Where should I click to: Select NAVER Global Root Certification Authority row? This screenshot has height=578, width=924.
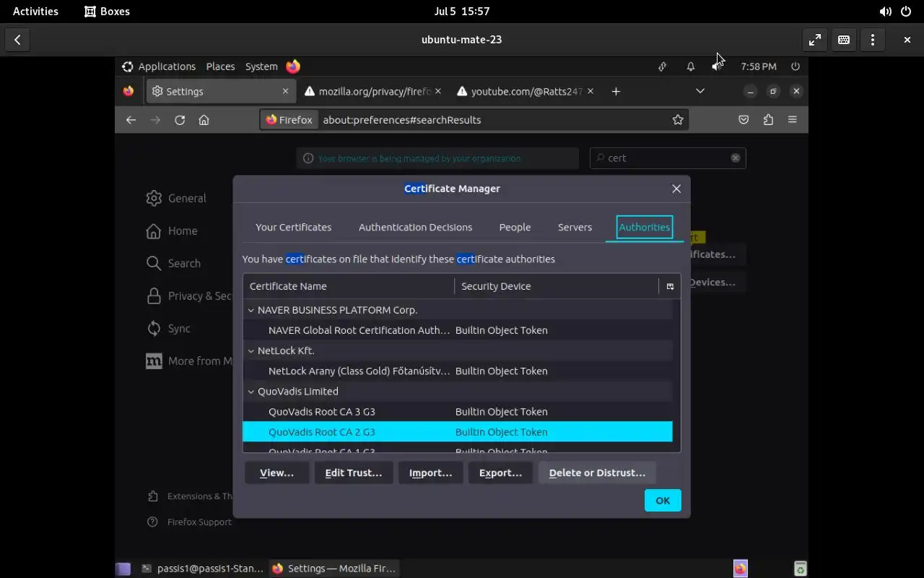458,330
